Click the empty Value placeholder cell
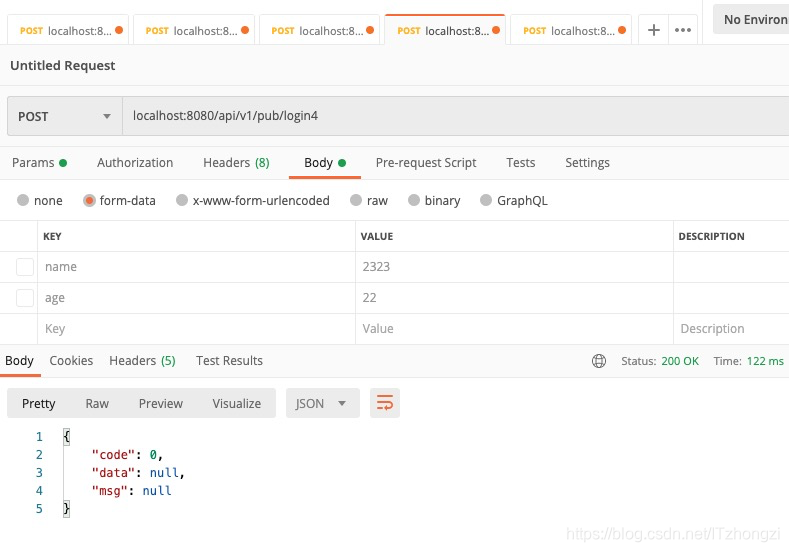 pyautogui.click(x=514, y=329)
